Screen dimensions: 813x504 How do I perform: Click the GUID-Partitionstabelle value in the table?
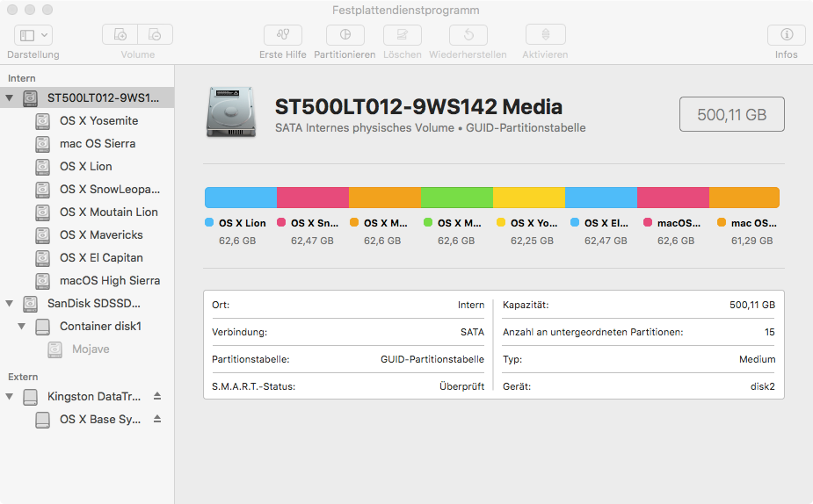click(x=432, y=359)
